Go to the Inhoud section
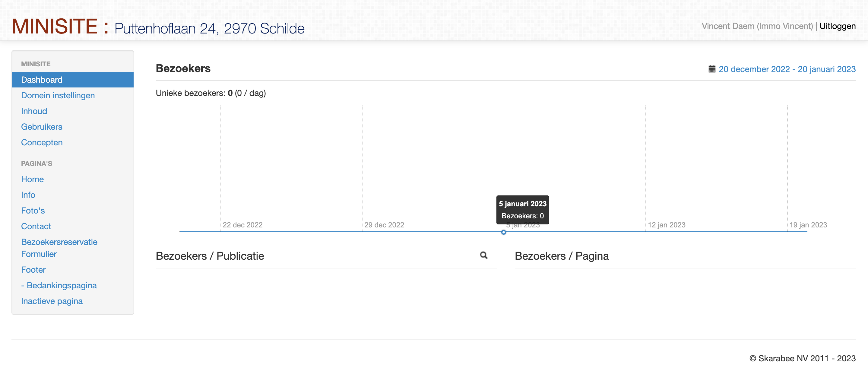868x377 pixels. (x=34, y=111)
